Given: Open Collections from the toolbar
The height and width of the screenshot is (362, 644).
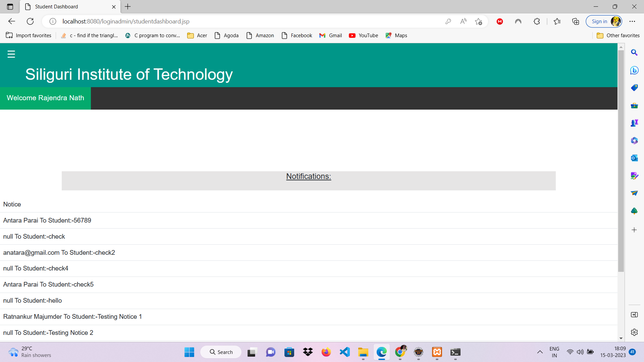Looking at the screenshot, I should pyautogui.click(x=576, y=21).
